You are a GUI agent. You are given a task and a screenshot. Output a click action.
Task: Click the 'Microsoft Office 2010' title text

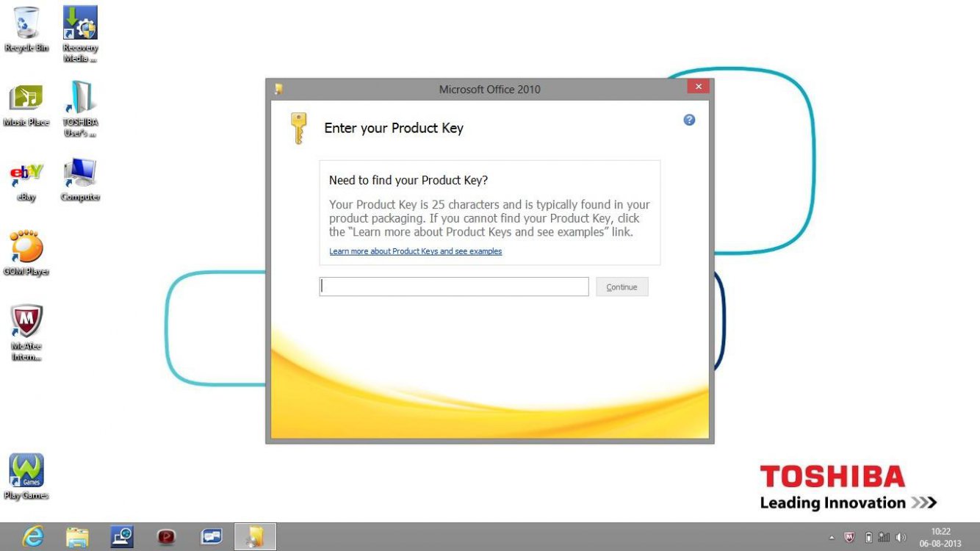coord(490,89)
